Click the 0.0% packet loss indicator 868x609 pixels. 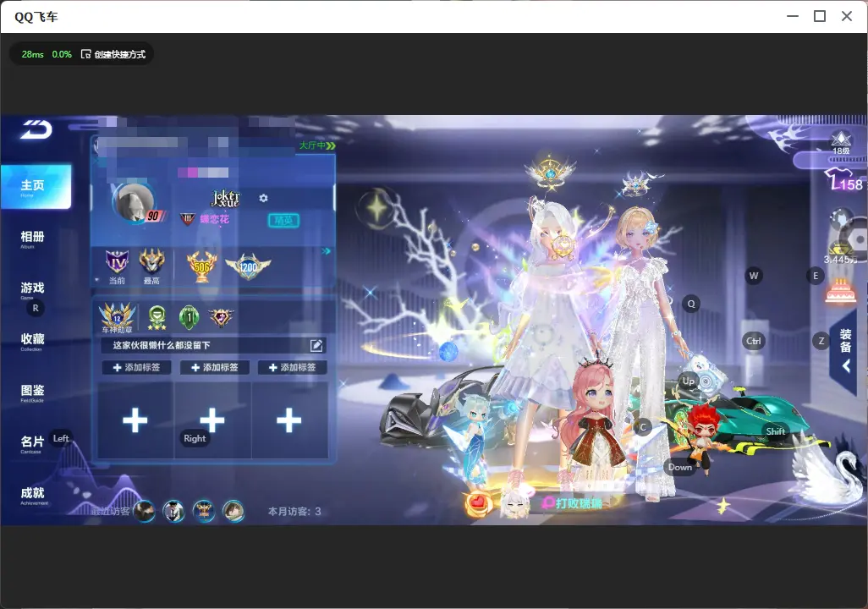coord(62,54)
